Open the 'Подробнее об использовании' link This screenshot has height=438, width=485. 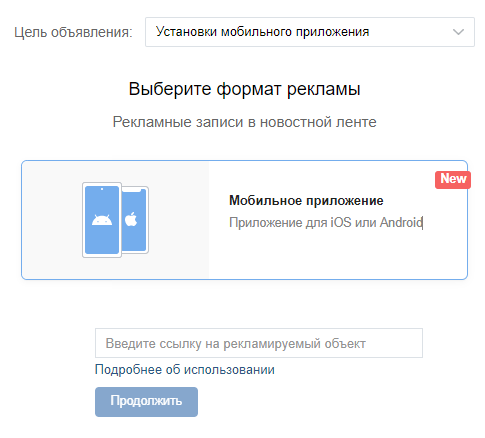(185, 370)
